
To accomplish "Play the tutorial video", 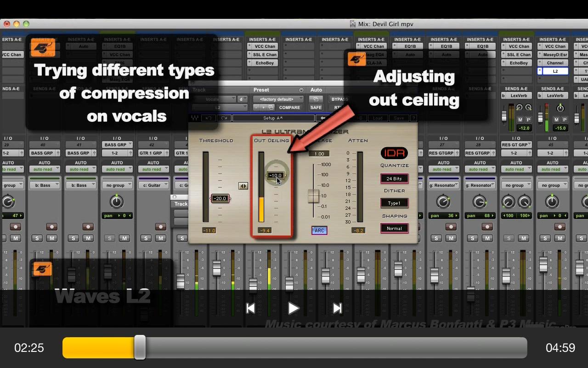I will (294, 308).
